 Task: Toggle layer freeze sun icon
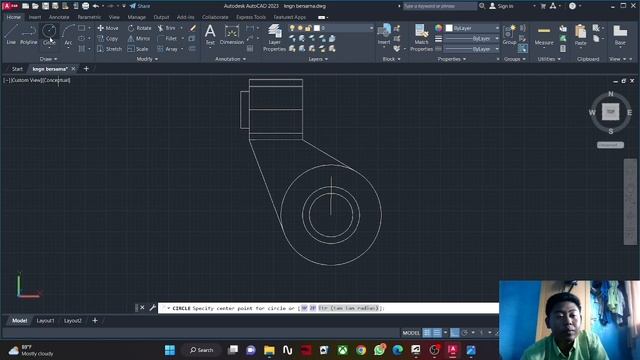pyautogui.click(x=300, y=28)
